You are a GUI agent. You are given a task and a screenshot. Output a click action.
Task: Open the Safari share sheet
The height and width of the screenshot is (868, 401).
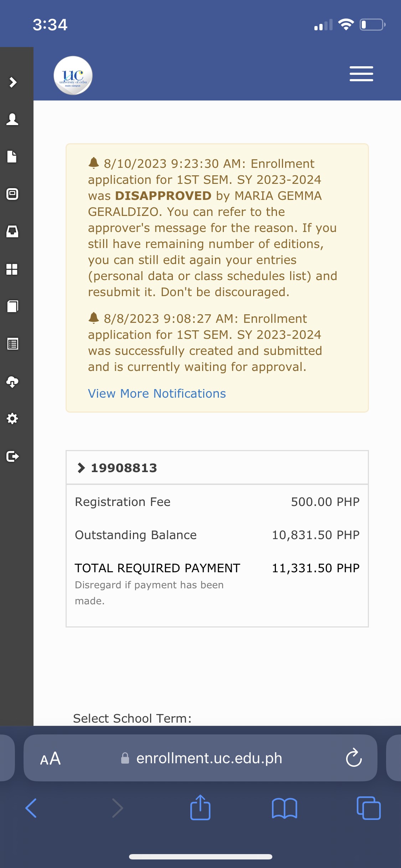coord(200,807)
